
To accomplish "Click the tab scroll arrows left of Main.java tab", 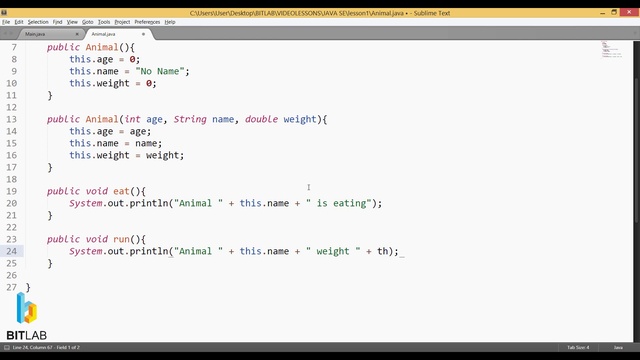I will 8,34.
